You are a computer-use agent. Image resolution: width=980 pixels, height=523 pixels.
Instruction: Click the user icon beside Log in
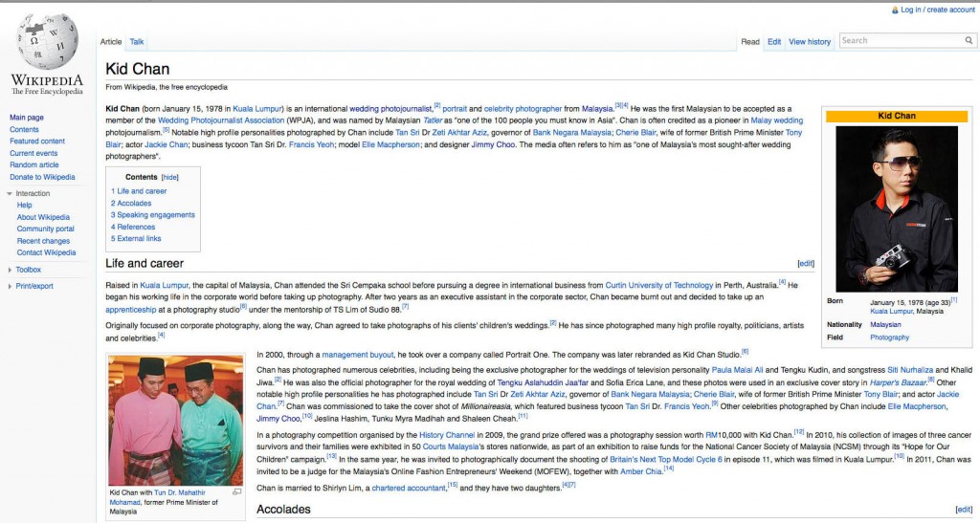(x=895, y=10)
